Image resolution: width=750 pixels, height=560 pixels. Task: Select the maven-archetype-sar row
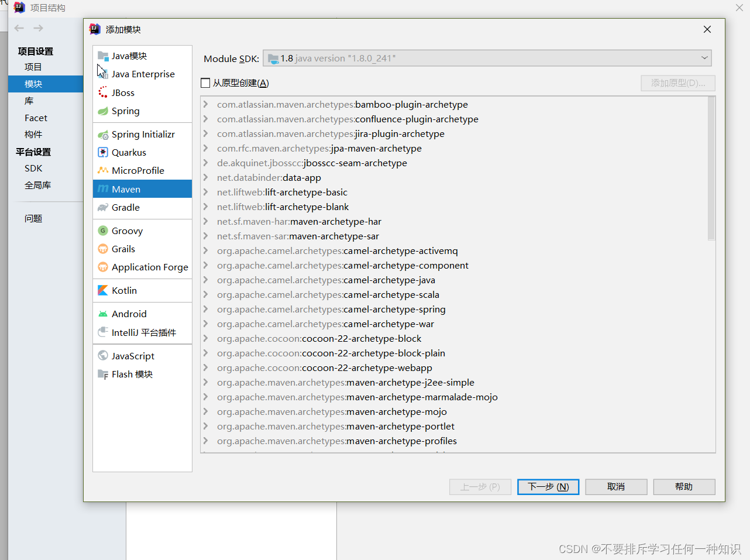click(x=454, y=236)
